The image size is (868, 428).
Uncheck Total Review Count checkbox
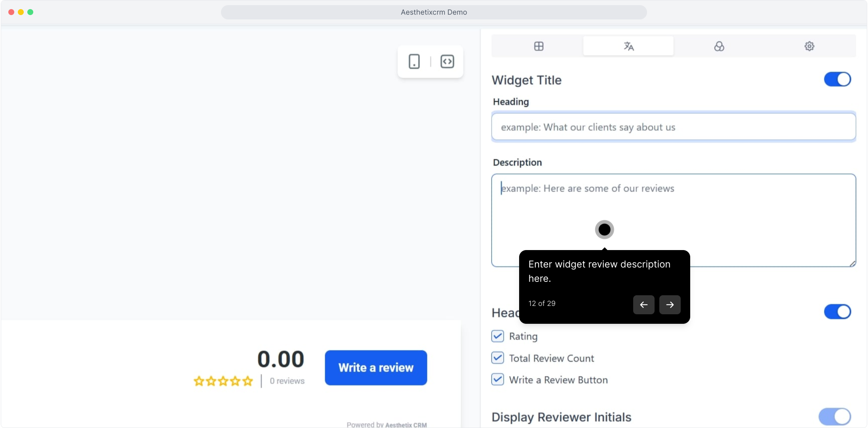498,358
